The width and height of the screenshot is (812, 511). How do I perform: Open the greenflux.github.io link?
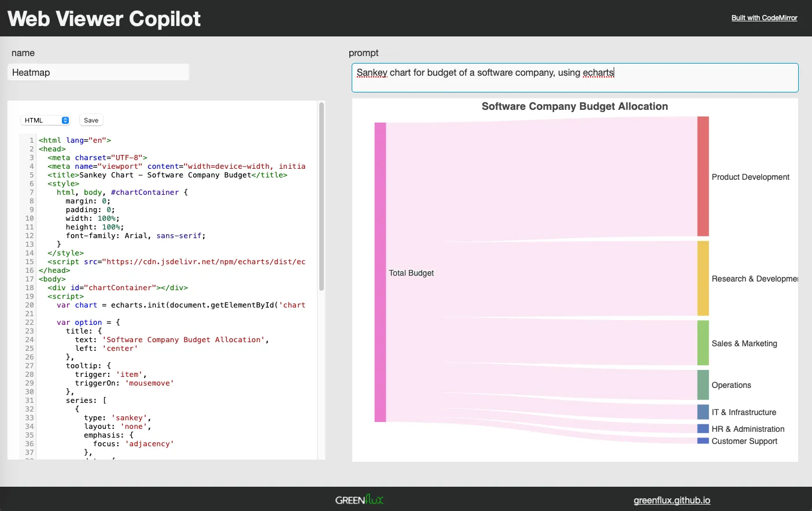671,500
